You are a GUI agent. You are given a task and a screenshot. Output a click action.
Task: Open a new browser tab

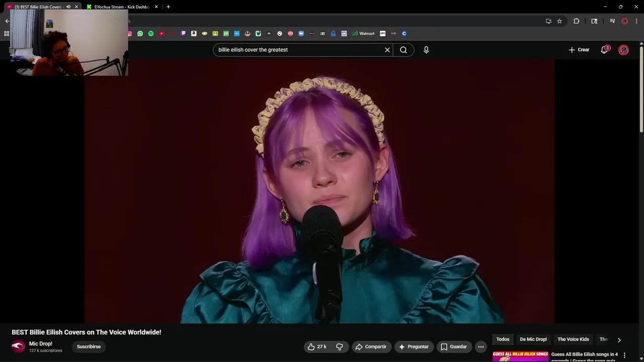168,7
